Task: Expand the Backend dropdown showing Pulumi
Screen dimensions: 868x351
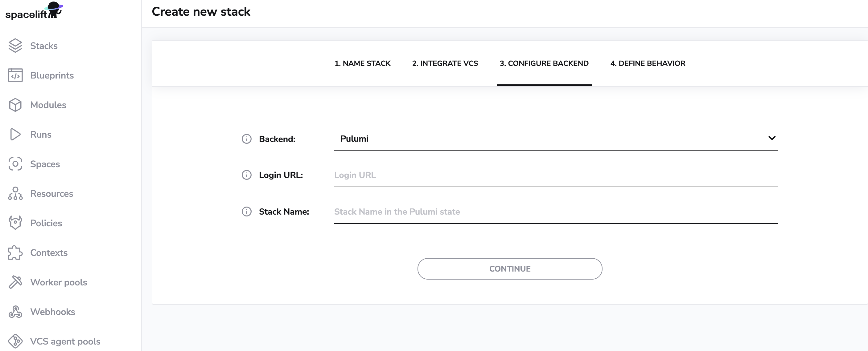Action: (x=556, y=139)
